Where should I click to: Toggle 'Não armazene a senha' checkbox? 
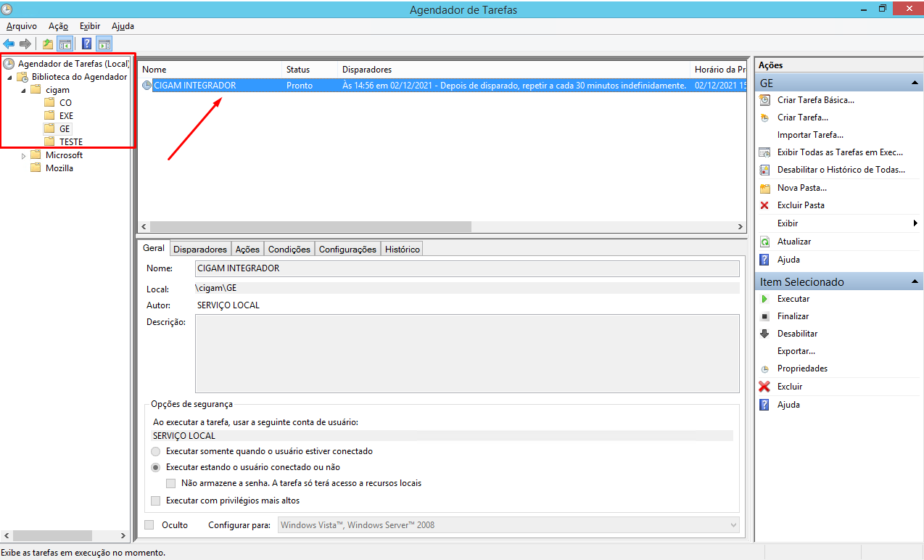point(170,483)
